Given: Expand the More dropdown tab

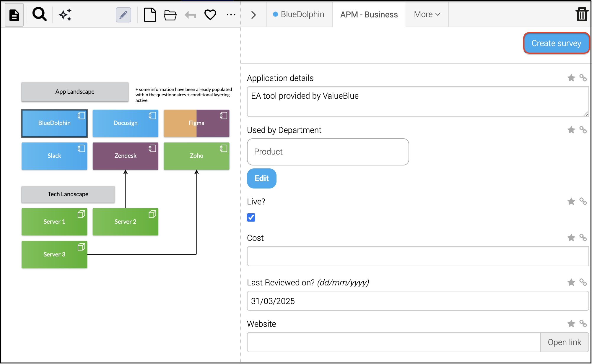Looking at the screenshot, I should [427, 14].
